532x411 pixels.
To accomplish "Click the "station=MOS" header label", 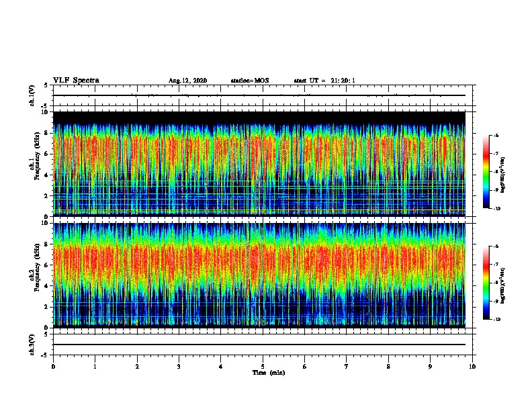I will click(250, 81).
